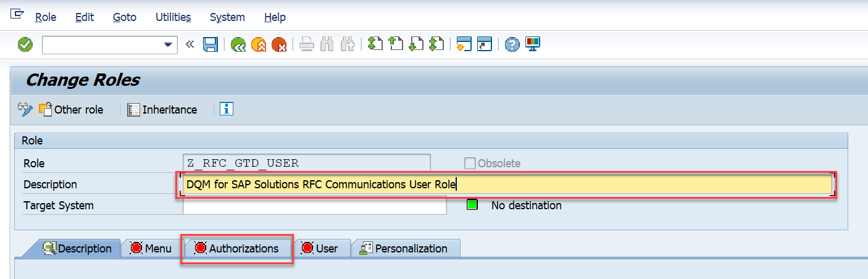The image size is (868, 279).
Task: Switch to the Personalization tab
Action: [405, 248]
